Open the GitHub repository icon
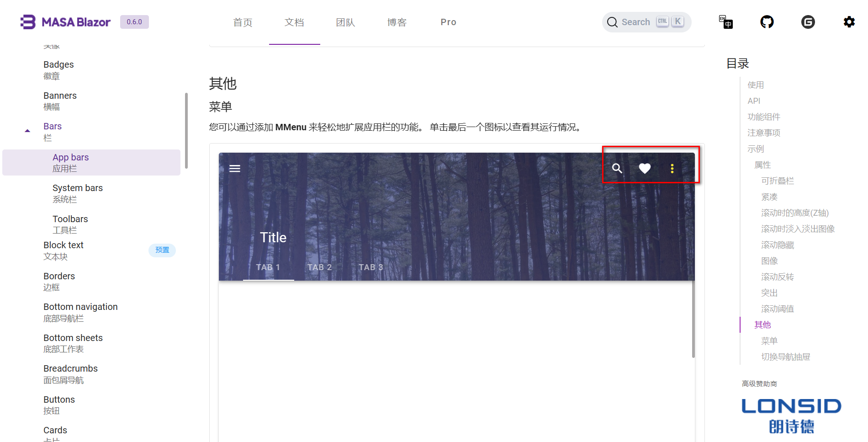Viewport: 868px width, 442px height. coord(767,21)
